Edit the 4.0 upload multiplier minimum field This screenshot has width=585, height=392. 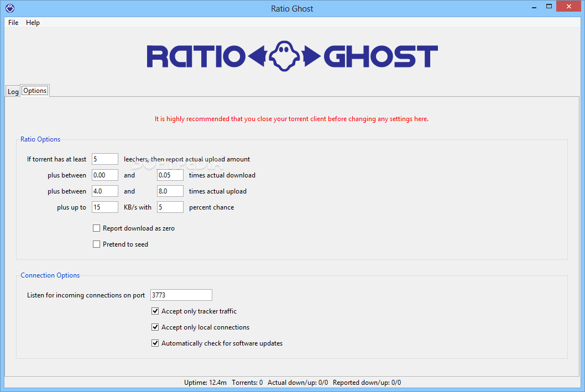point(105,191)
